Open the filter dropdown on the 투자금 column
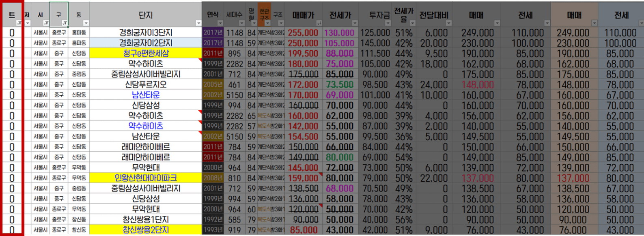The image size is (644, 236). [388, 23]
